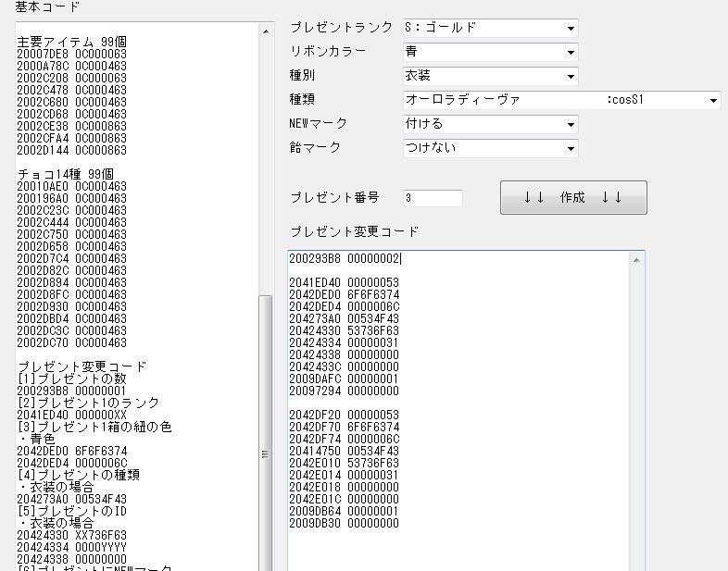Click the 主要アイテム 99個 heading in code list
Viewport: 728px width, 571px height.
pos(72,43)
